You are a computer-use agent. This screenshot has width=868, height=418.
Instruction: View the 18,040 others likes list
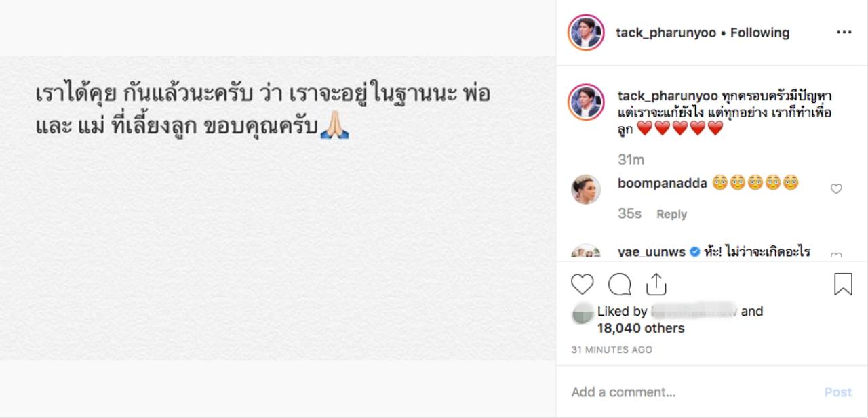[641, 328]
